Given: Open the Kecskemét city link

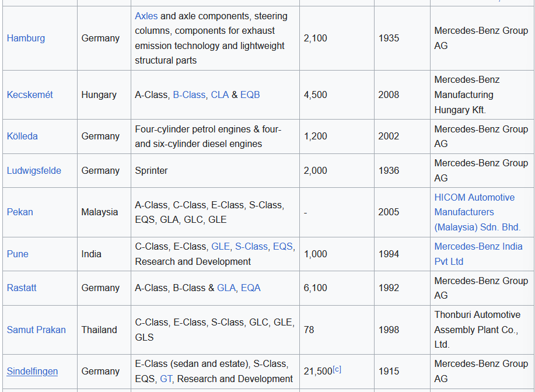Looking at the screenshot, I should click(x=30, y=95).
